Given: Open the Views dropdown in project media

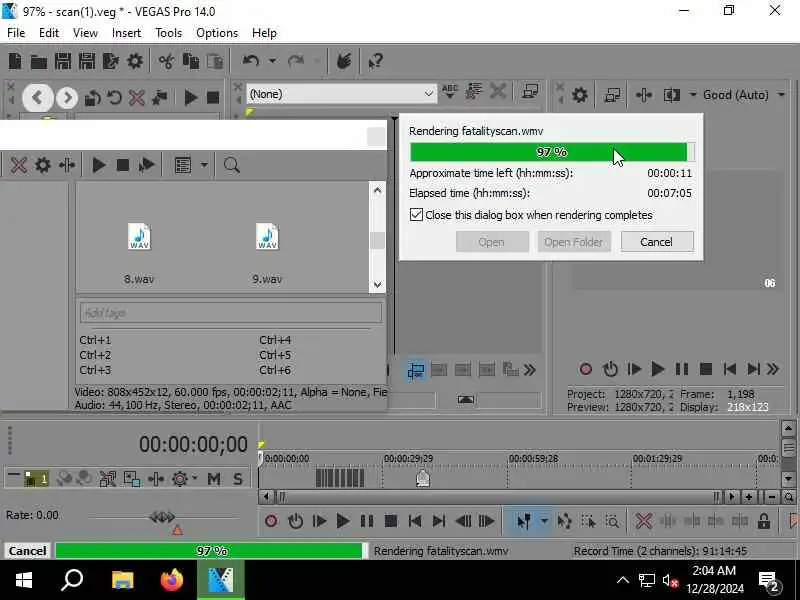Looking at the screenshot, I should click(204, 165).
